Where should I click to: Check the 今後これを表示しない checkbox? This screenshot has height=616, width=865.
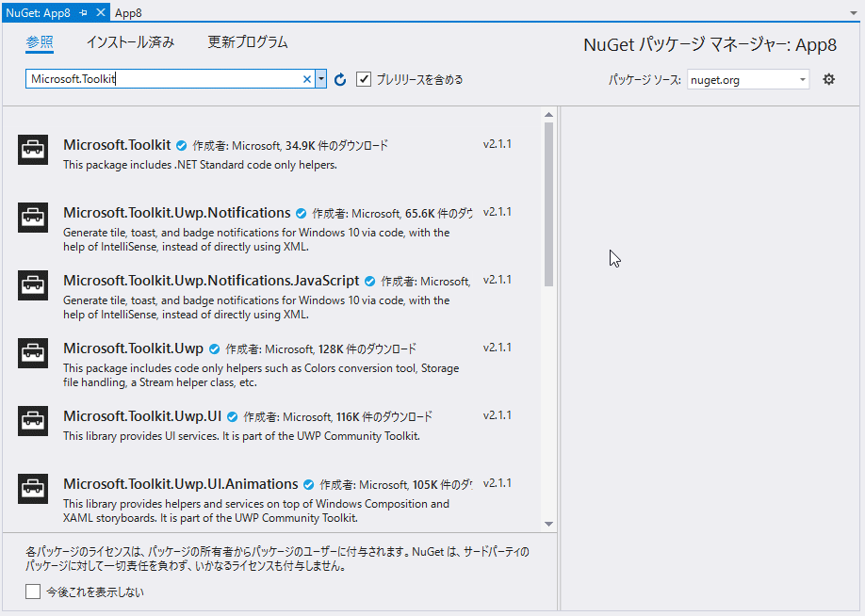[32, 592]
